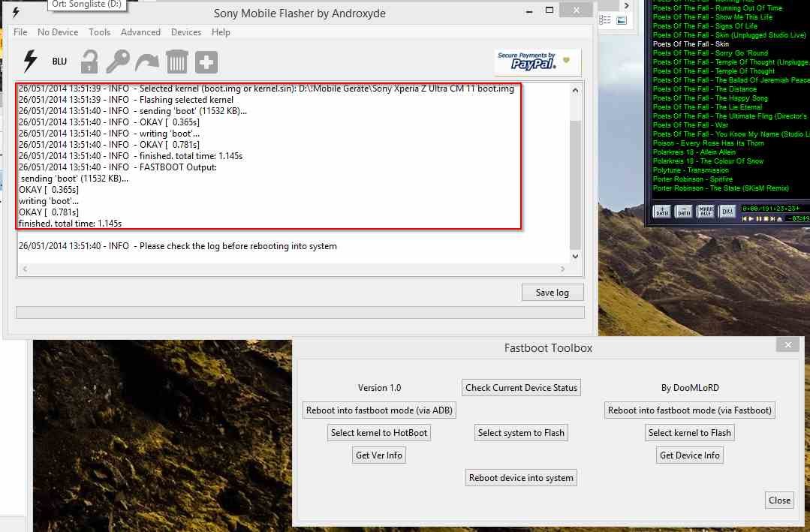Click the flashing progress bar

[x=300, y=312]
